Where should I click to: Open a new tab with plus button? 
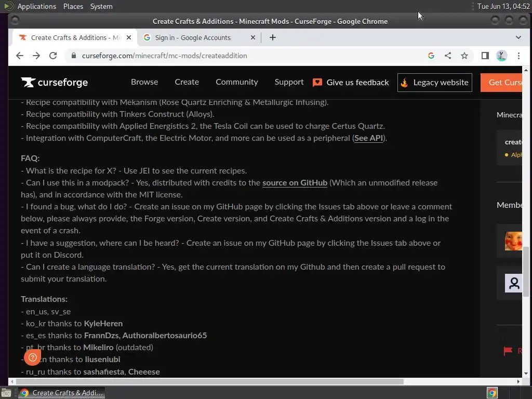coord(273,37)
